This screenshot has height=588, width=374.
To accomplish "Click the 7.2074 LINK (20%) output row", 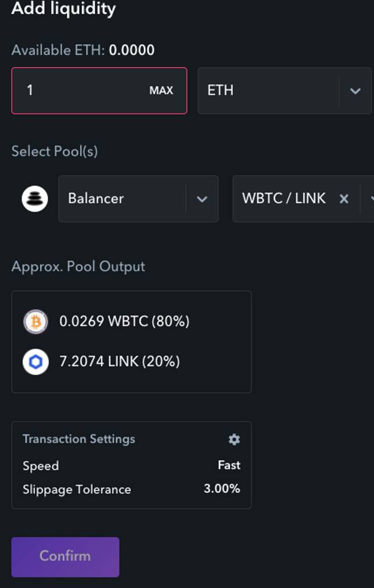I will click(120, 361).
